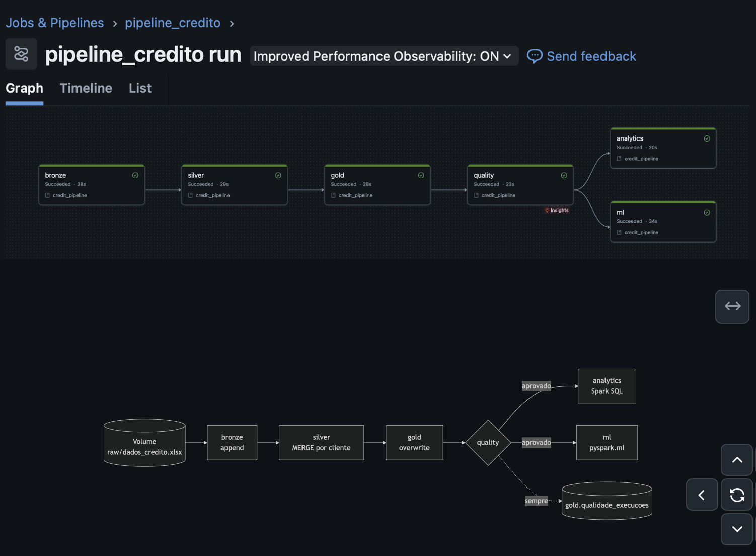Screen dimensions: 756x556
Task: Select the quality task node
Action: pyautogui.click(x=520, y=185)
